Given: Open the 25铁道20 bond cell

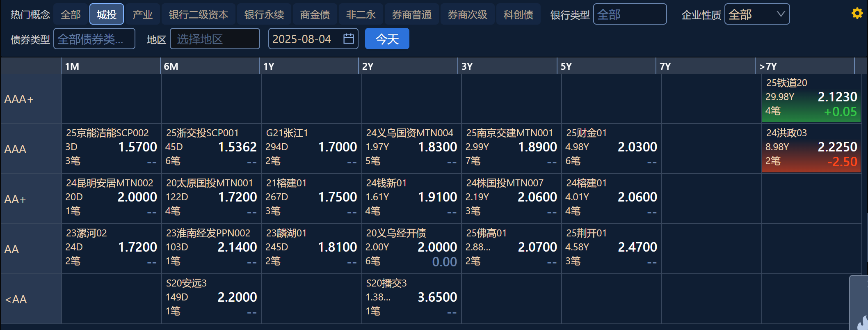Looking at the screenshot, I should coord(811,99).
